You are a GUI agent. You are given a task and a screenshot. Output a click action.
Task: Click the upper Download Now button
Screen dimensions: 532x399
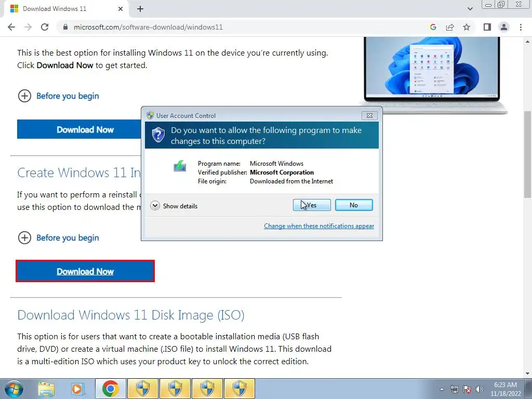click(79, 129)
